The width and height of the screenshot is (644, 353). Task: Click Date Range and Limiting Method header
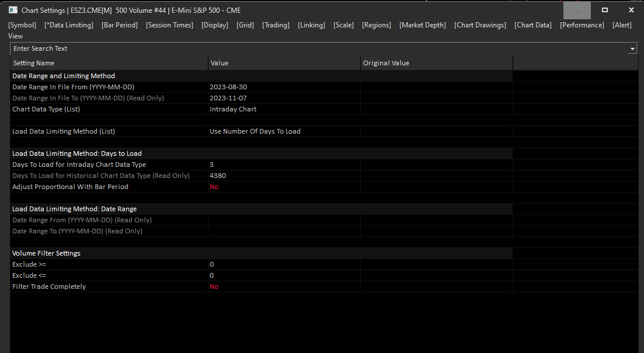(x=64, y=76)
